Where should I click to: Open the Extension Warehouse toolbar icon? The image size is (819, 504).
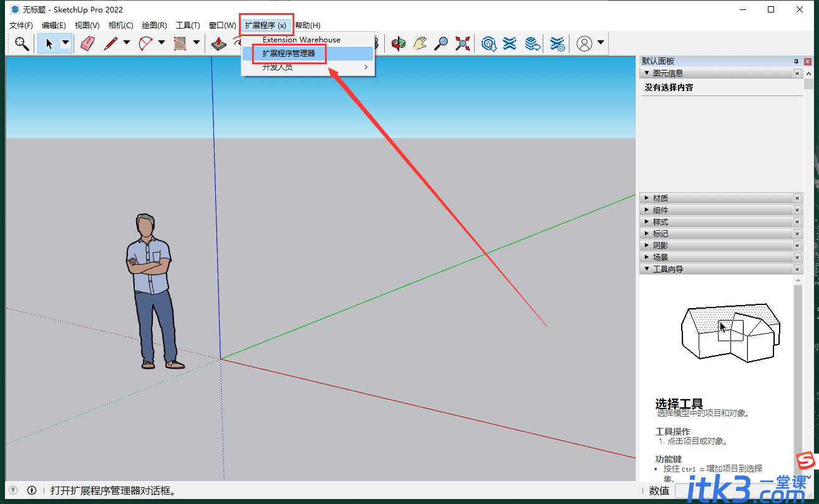pyautogui.click(x=510, y=43)
